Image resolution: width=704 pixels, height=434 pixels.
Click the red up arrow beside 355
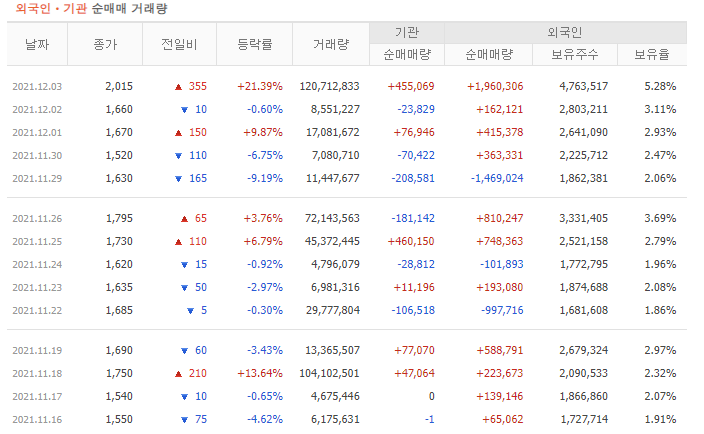click(178, 87)
